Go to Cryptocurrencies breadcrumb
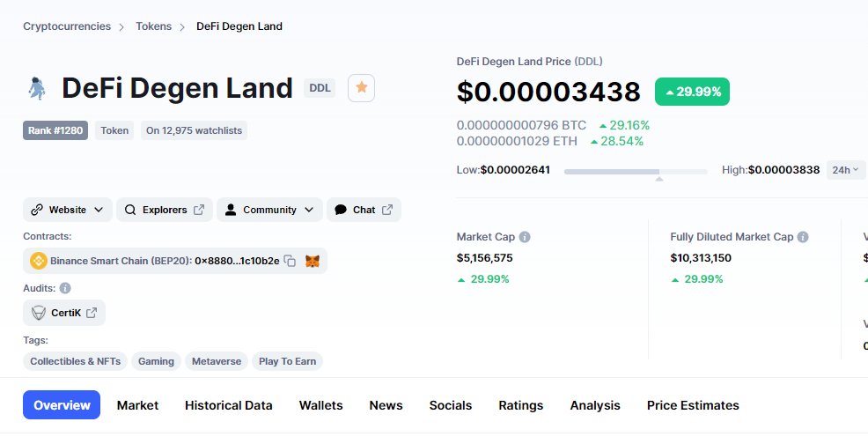The image size is (868, 444). pyautogui.click(x=67, y=26)
